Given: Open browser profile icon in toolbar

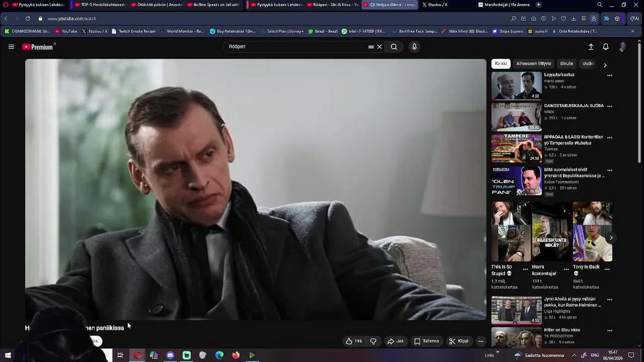Looking at the screenshot, I should point(594,19).
